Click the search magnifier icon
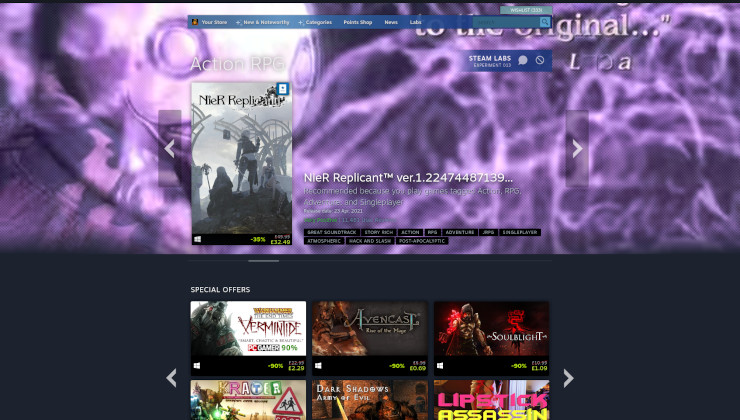 coord(545,22)
